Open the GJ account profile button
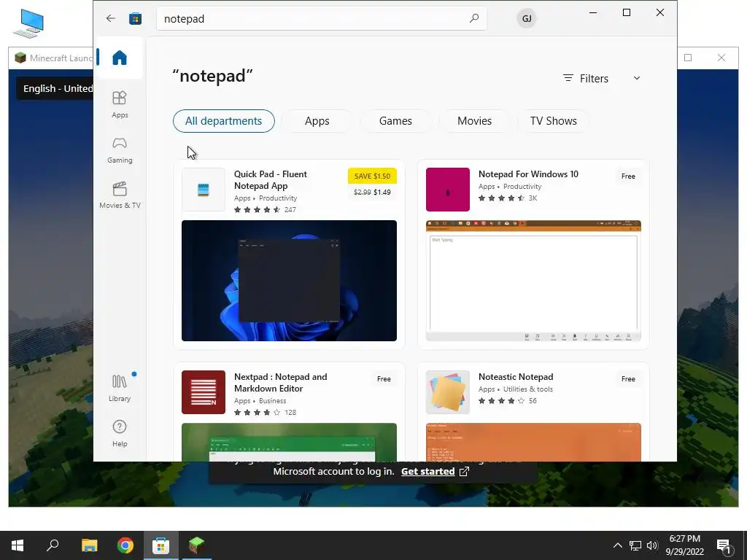The height and width of the screenshot is (560, 747). point(527,18)
